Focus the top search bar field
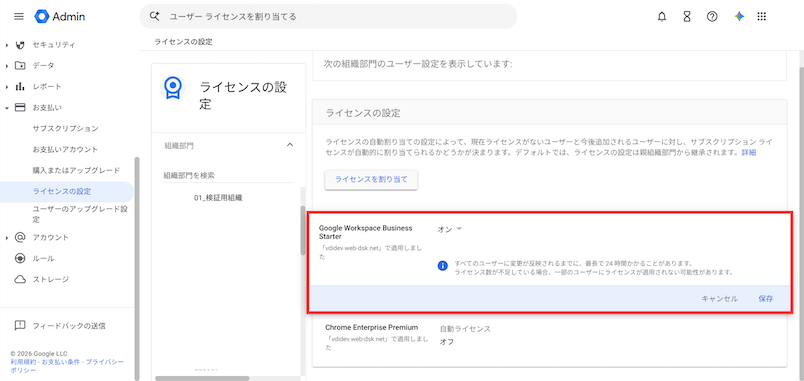804x381 pixels. point(328,16)
